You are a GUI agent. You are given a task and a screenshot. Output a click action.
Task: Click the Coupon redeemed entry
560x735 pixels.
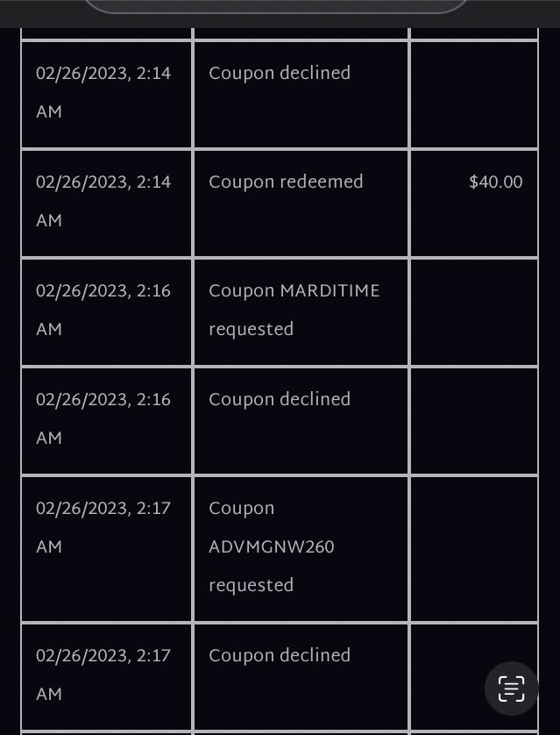click(x=286, y=182)
